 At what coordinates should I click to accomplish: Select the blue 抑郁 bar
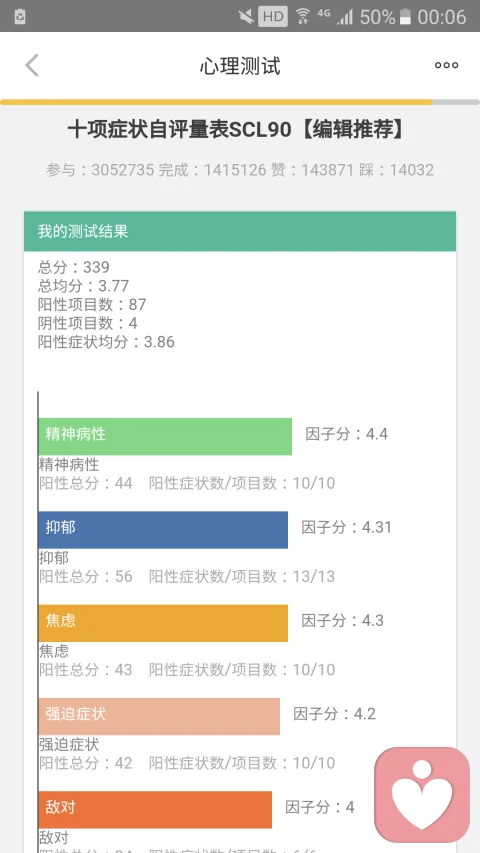(x=163, y=530)
